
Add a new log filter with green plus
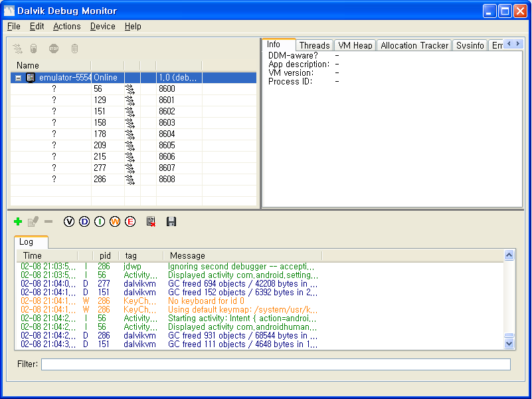click(18, 221)
